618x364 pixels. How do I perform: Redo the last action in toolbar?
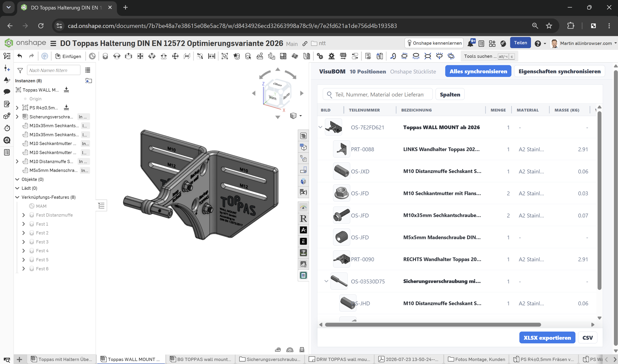coord(31,56)
